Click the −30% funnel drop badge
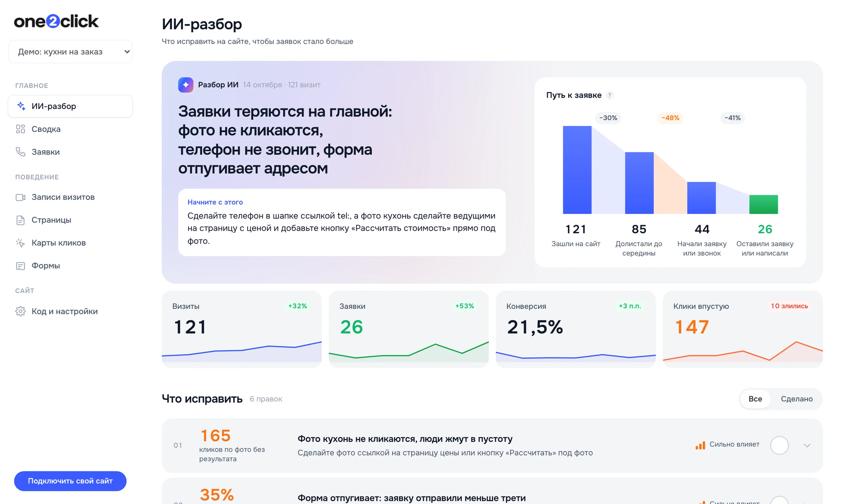 [608, 118]
